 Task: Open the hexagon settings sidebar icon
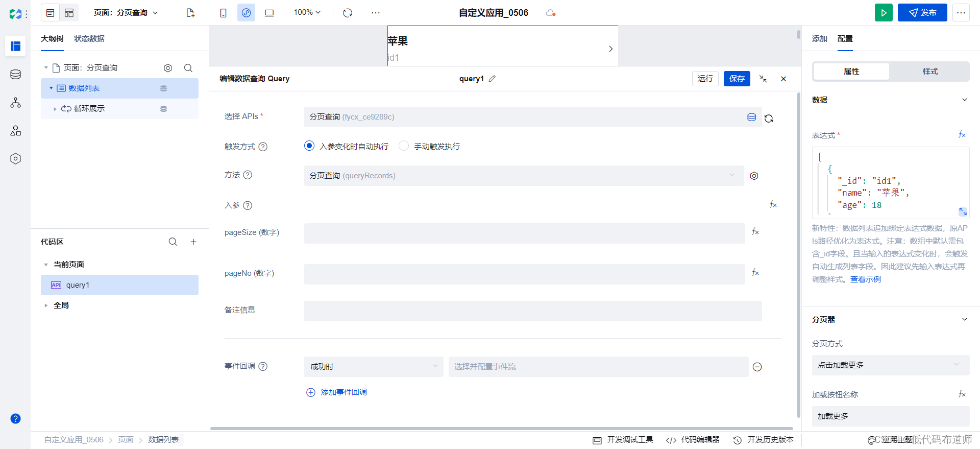15,159
